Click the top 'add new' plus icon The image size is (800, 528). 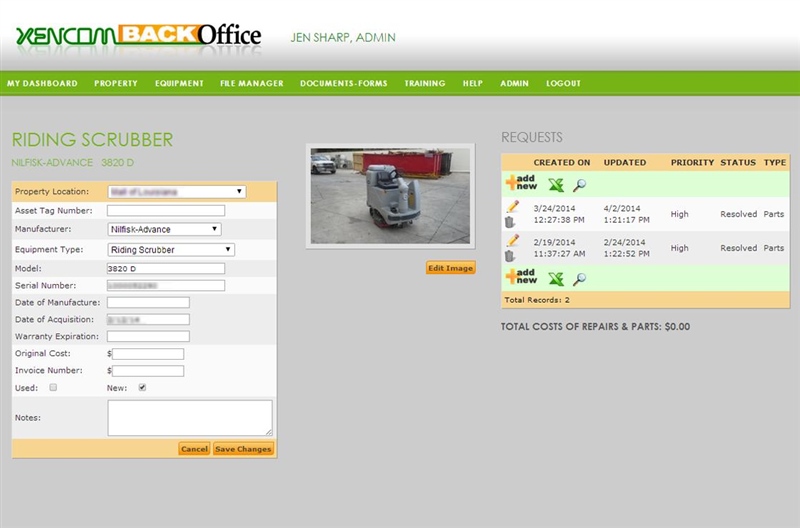click(x=521, y=182)
